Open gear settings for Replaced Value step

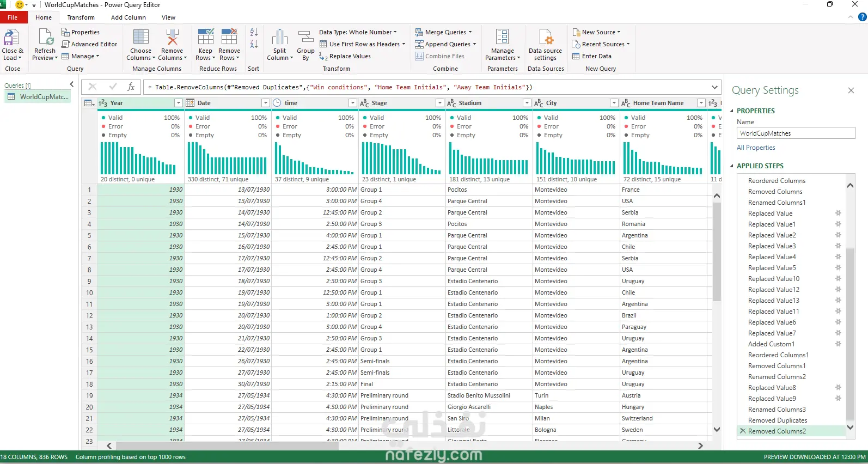[x=838, y=213]
